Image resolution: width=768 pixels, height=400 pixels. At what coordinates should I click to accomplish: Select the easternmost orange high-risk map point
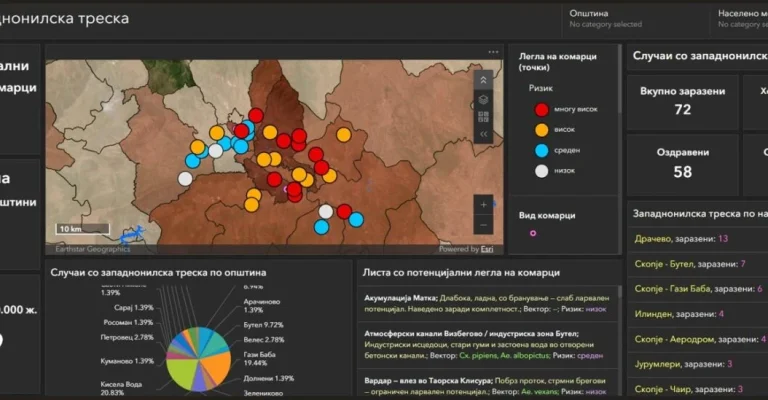pos(344,134)
